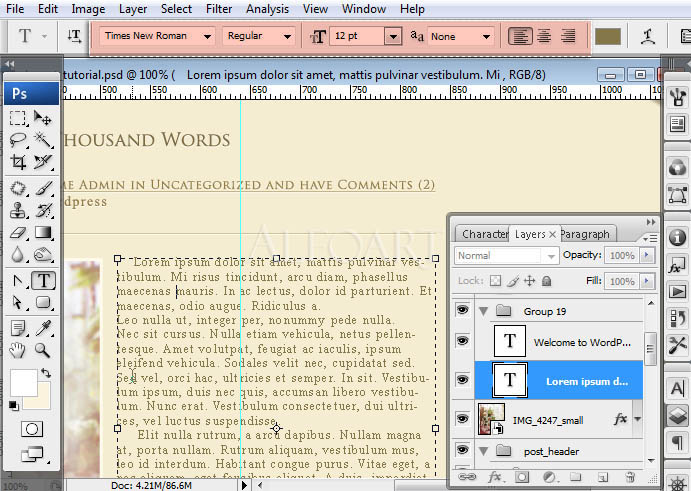The height and width of the screenshot is (491, 691).
Task: Select the Dodge tool
Action: (43, 254)
